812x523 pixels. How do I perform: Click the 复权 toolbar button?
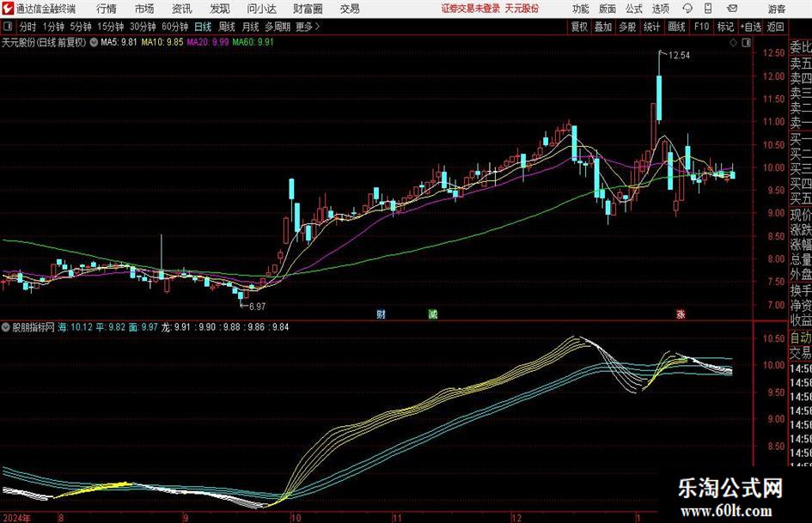pyautogui.click(x=579, y=27)
